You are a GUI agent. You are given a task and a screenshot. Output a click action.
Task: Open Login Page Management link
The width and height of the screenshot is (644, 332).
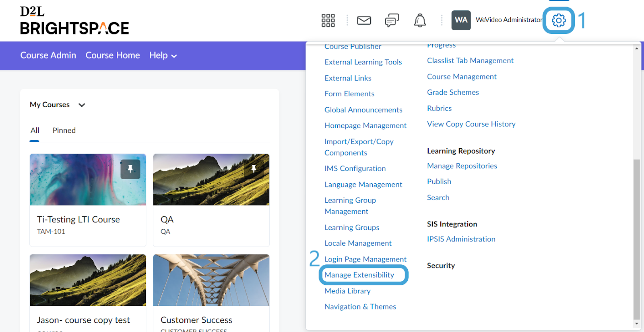tap(365, 259)
